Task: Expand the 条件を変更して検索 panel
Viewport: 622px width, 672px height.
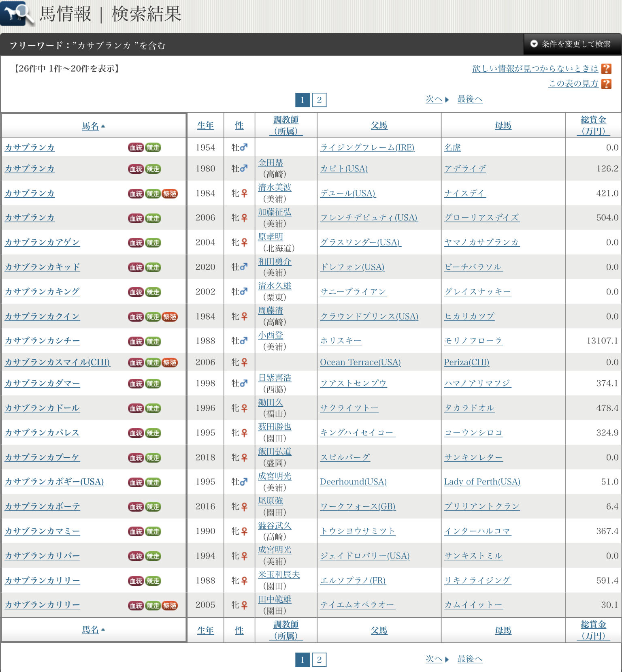Action: [571, 44]
